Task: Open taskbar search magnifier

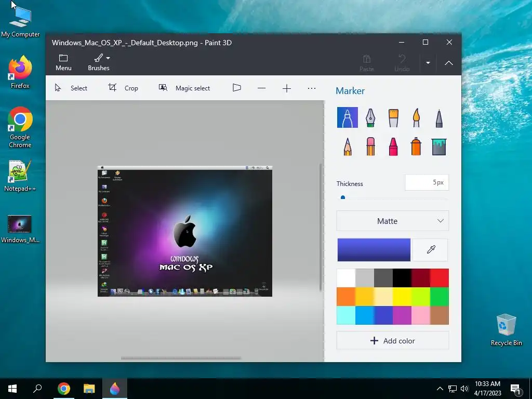Action: [37, 389]
